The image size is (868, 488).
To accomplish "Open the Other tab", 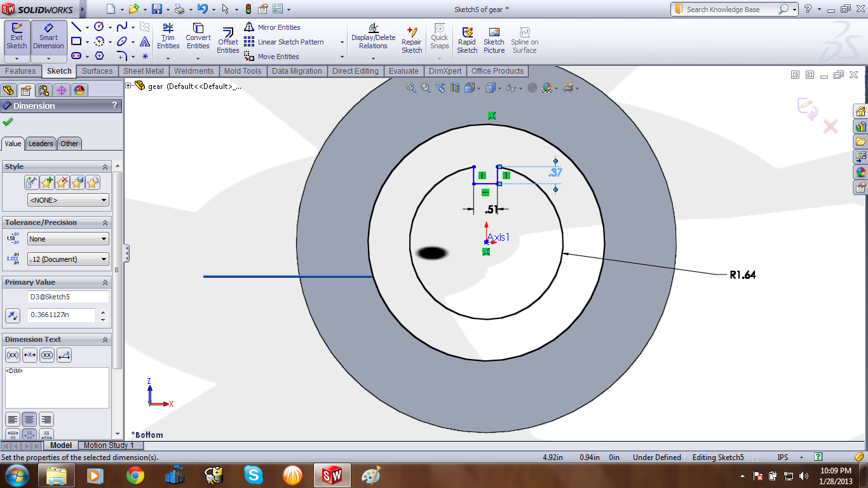I will coord(69,144).
